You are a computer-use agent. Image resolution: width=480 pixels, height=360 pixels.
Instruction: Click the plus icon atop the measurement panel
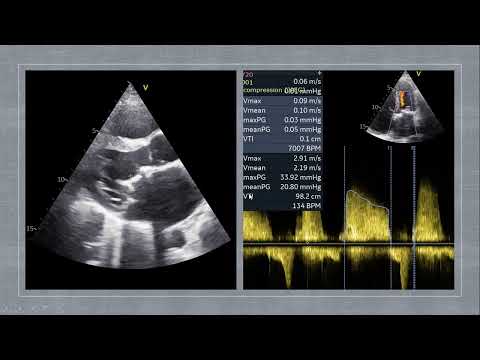(x=319, y=73)
